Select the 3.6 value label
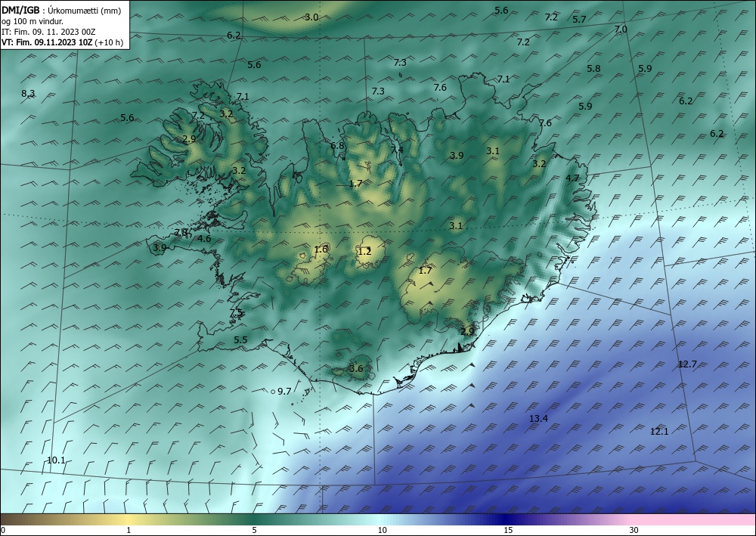 click(x=356, y=369)
